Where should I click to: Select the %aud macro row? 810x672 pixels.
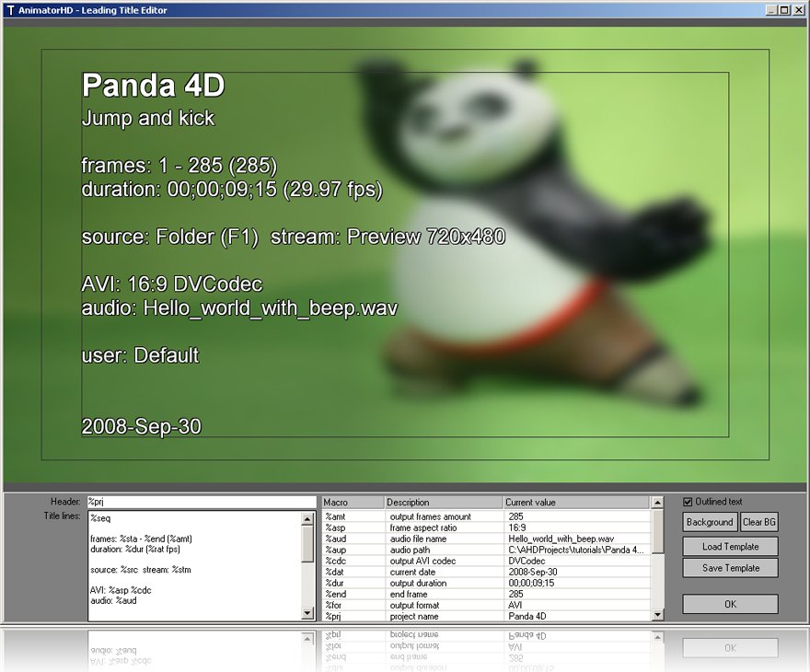(x=486, y=539)
